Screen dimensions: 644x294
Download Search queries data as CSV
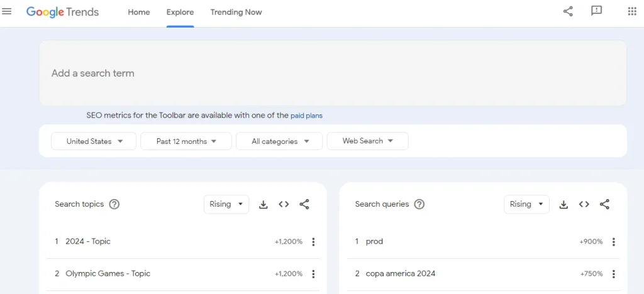(563, 204)
